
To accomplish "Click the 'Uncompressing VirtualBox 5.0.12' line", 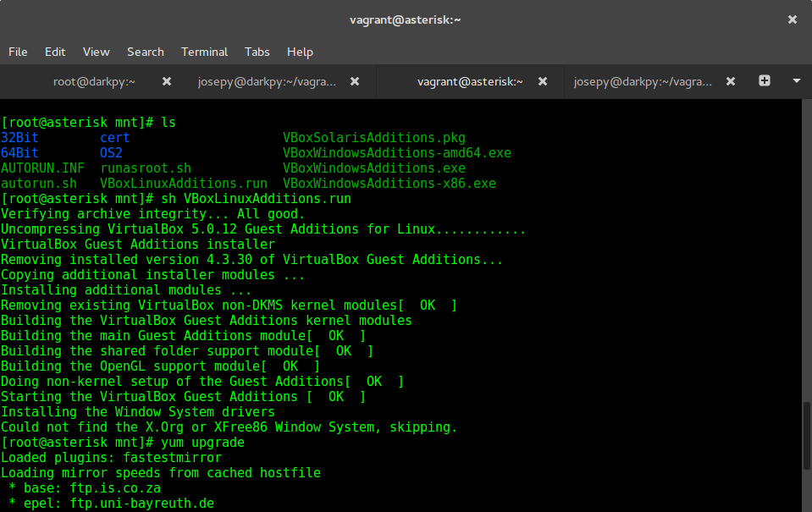I will coord(263,229).
